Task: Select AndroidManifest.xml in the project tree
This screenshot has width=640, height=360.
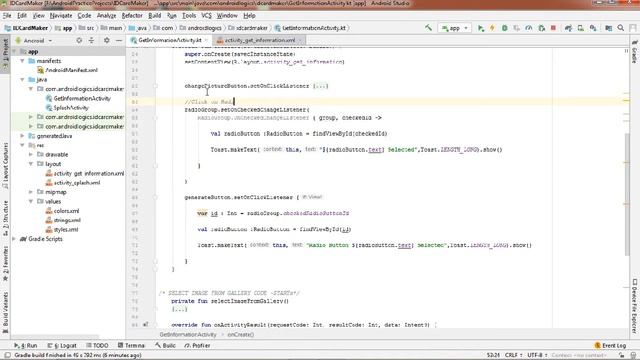Action: point(67,70)
